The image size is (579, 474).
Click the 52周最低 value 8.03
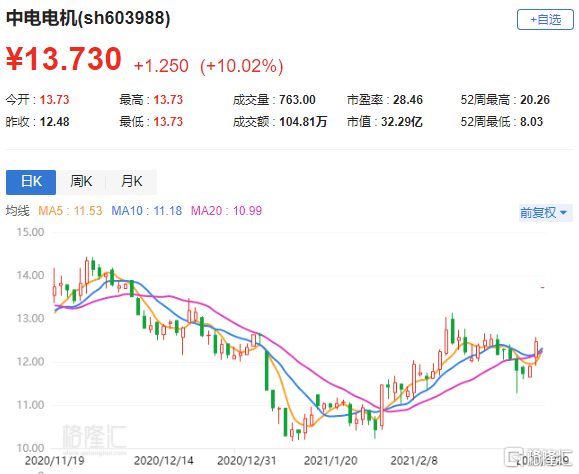point(531,122)
